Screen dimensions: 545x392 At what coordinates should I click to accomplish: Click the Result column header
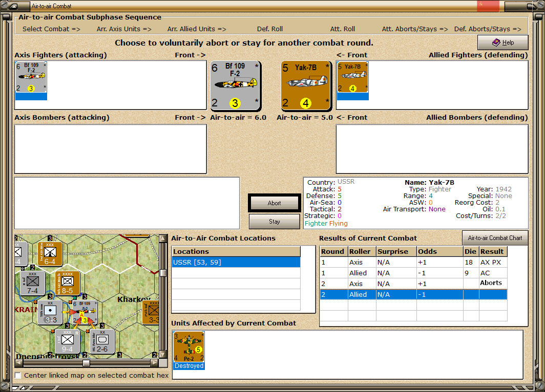pyautogui.click(x=493, y=251)
